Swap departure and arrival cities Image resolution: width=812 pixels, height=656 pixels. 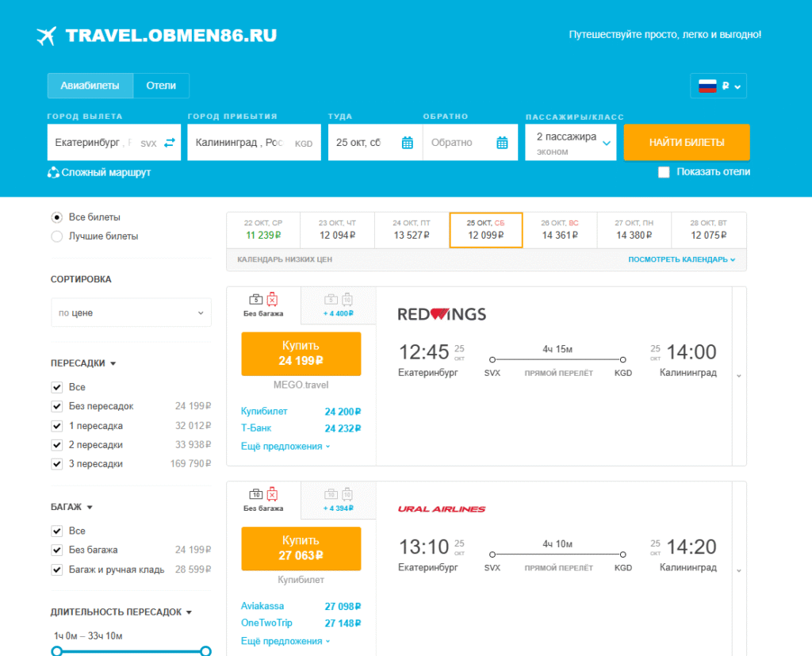point(169,143)
